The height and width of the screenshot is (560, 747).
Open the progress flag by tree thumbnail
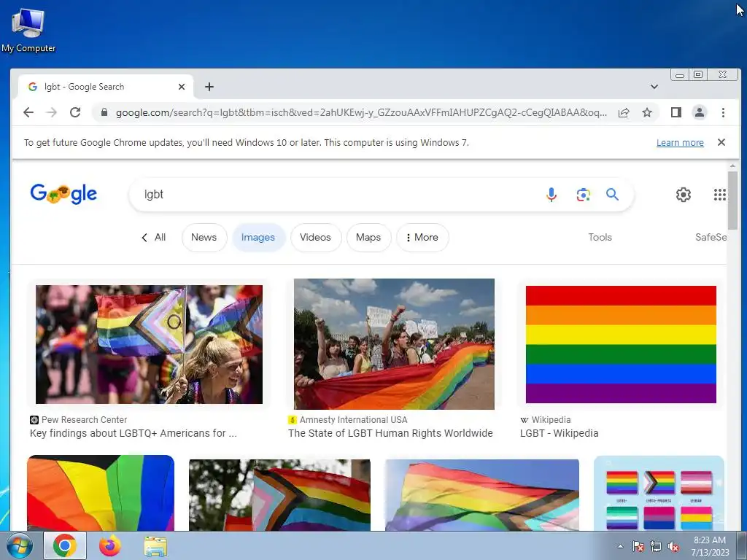[x=279, y=495]
